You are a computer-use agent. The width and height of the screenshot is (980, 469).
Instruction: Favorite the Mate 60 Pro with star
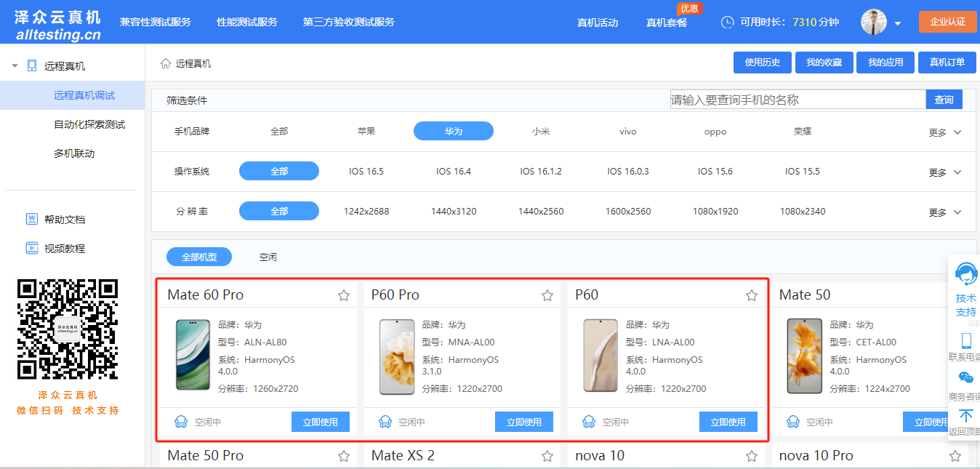click(x=344, y=295)
